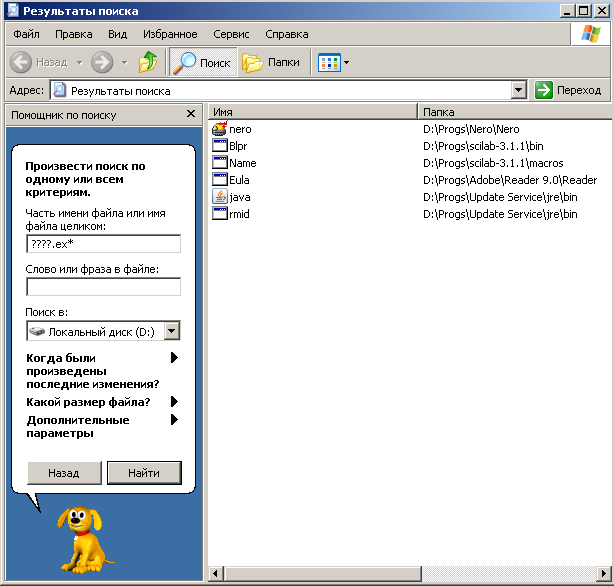Expand the address bar dropdown
Screen dimensions: 614x586
(x=518, y=90)
